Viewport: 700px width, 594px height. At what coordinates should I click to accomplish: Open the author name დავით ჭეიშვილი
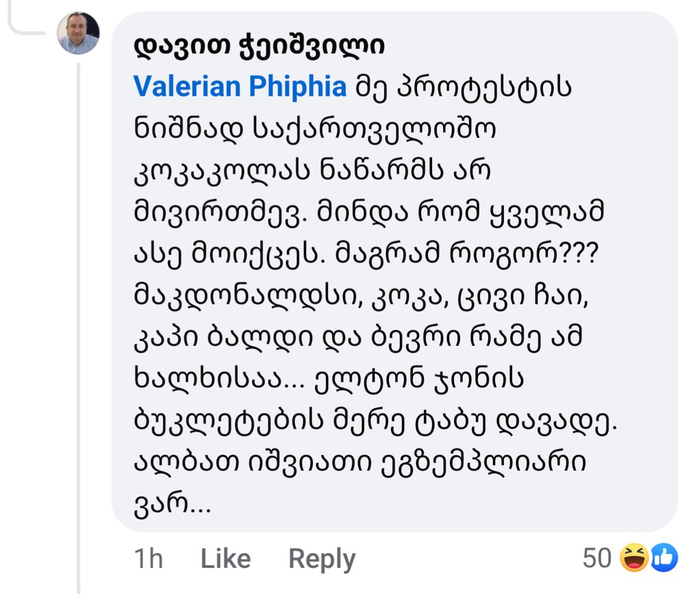258,46
